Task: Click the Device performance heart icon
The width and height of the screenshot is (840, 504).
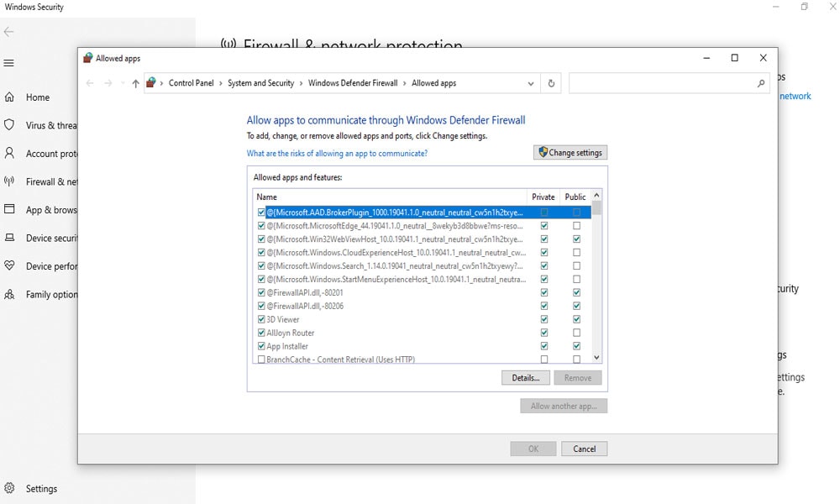Action: (9, 265)
